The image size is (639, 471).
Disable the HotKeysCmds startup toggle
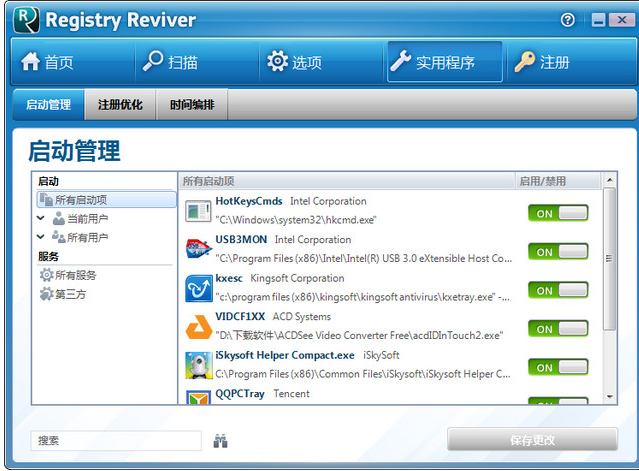point(558,213)
